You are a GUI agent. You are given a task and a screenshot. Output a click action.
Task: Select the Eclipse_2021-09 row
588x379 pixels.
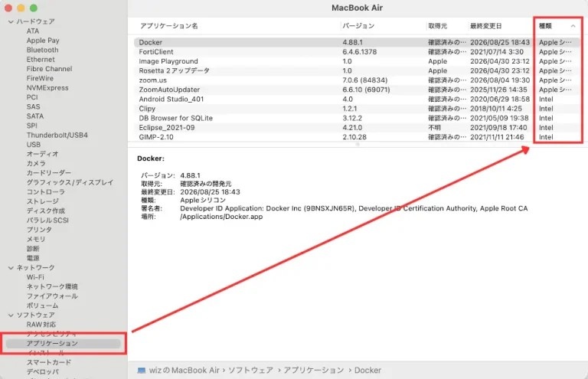pos(357,128)
